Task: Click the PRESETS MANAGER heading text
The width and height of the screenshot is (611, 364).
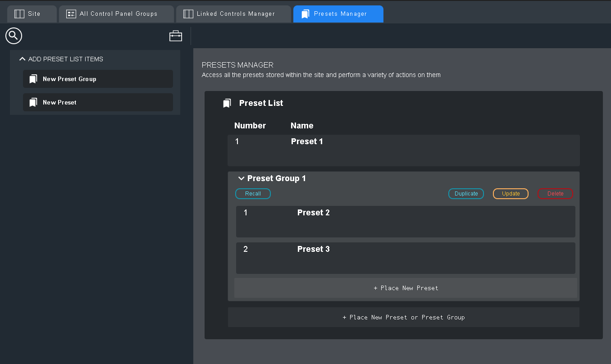Action: (237, 65)
